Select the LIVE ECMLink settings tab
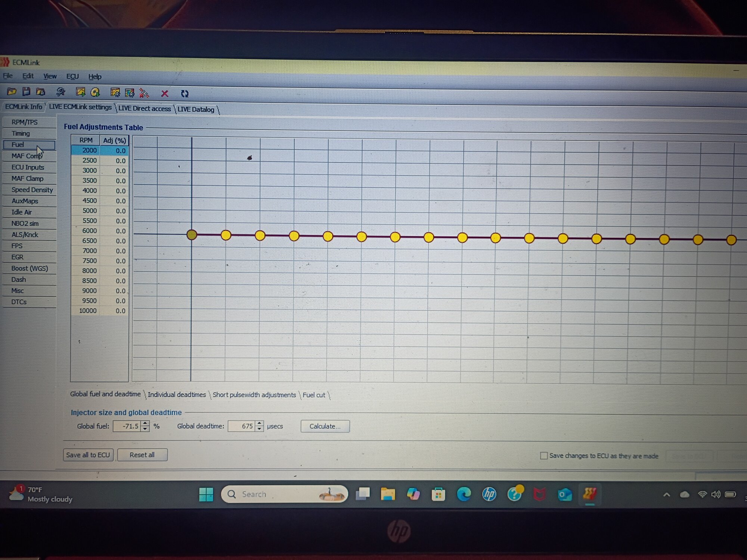The image size is (747, 560). coord(80,107)
